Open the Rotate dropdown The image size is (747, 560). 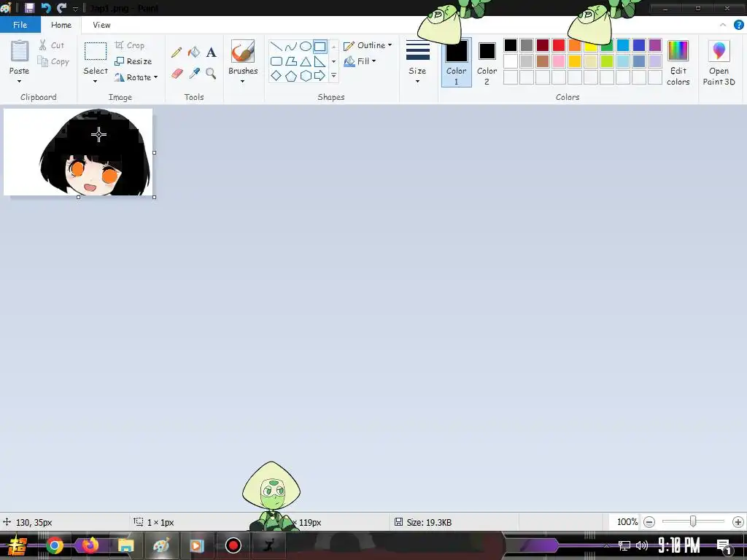click(136, 77)
